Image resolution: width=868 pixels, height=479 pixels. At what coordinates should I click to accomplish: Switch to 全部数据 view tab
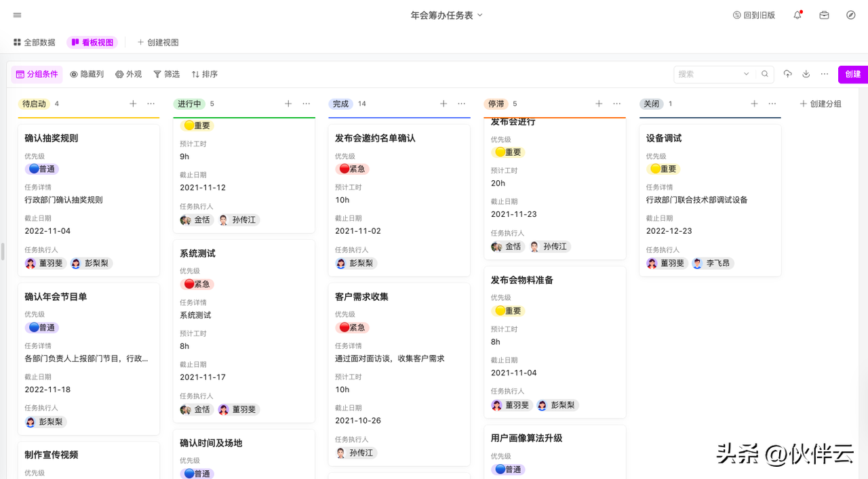(x=34, y=42)
